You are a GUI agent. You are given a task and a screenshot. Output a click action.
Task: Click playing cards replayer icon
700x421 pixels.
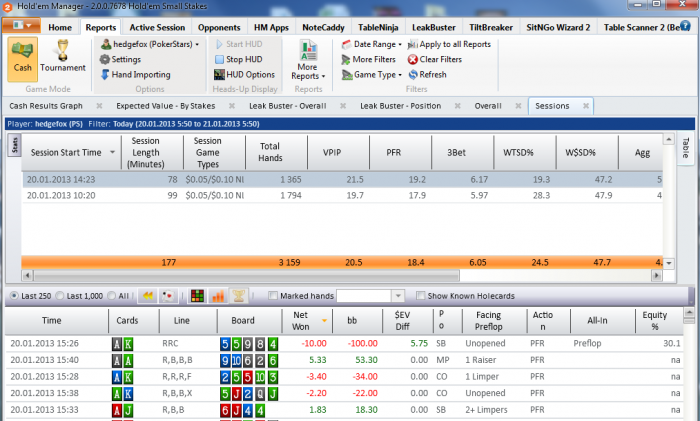tap(168, 296)
